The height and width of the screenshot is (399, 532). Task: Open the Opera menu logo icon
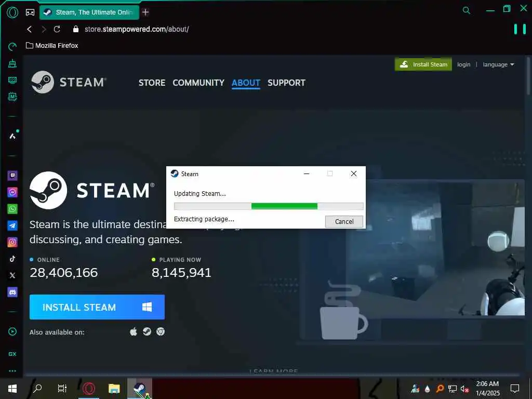coord(12,12)
